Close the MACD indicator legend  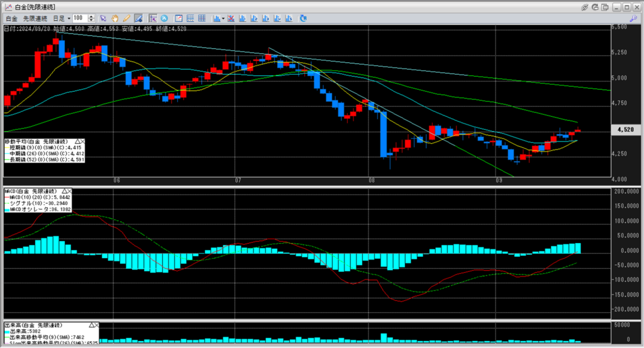(70, 191)
